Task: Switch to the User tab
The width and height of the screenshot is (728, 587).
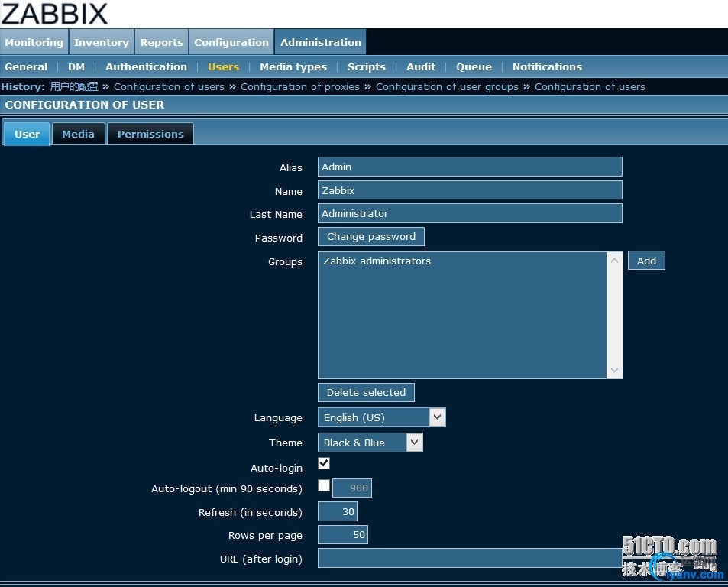Action: tap(27, 135)
